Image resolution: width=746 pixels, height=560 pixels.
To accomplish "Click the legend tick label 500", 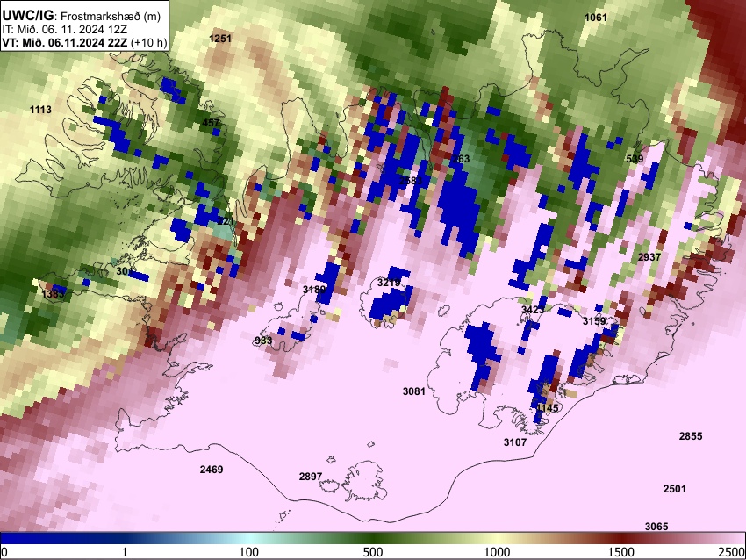I will click(x=373, y=552).
